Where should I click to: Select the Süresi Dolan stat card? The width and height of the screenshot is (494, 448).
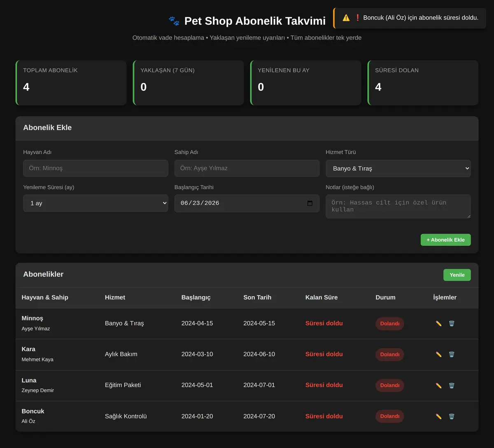(x=423, y=83)
